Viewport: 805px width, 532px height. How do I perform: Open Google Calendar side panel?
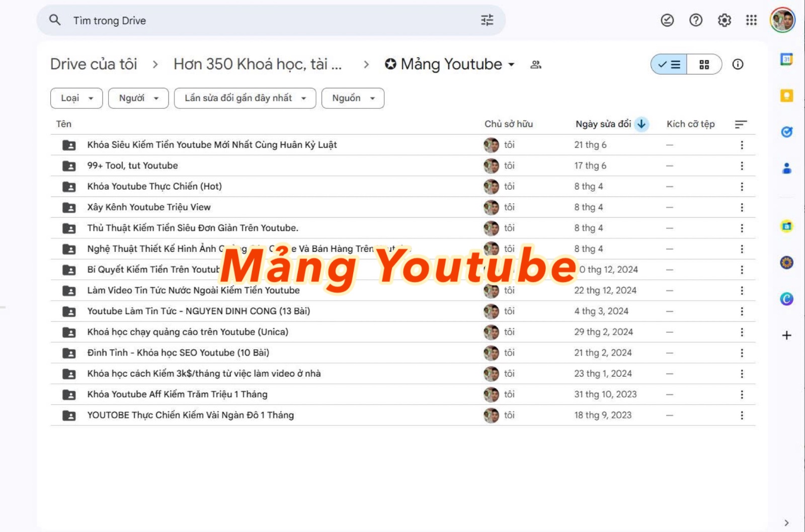(x=786, y=59)
